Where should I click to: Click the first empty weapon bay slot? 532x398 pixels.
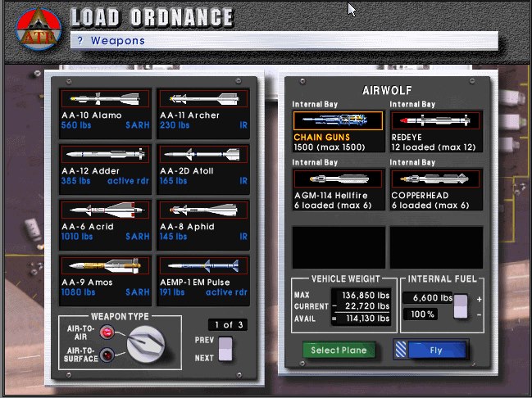[x=339, y=247]
